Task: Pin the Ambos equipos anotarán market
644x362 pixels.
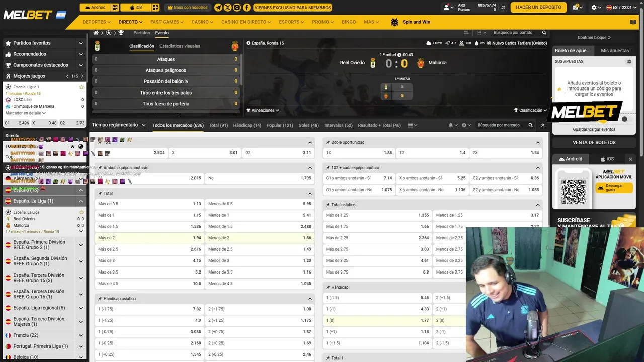Action: pyautogui.click(x=100, y=168)
